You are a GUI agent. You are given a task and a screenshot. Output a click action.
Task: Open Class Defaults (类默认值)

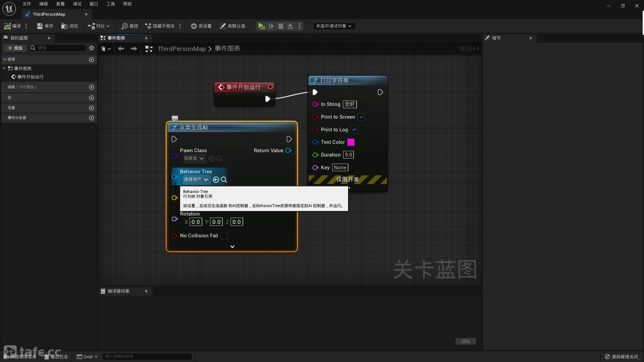pos(232,26)
